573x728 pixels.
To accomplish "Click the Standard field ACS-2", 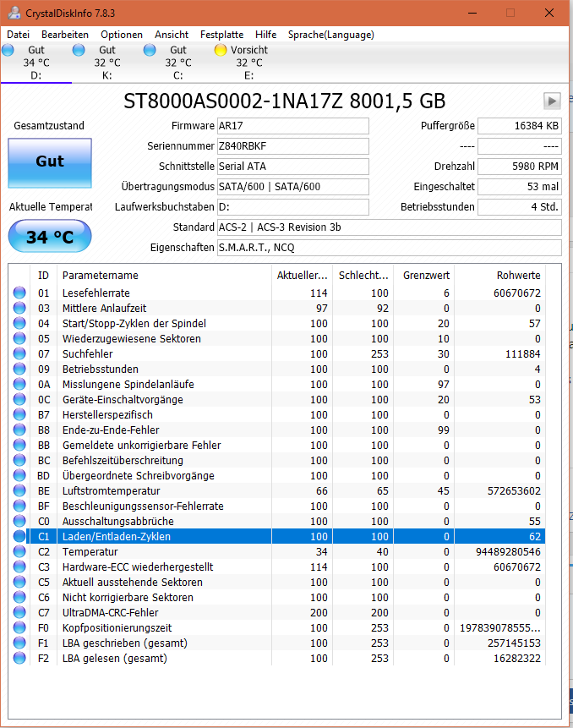I will point(390,227).
